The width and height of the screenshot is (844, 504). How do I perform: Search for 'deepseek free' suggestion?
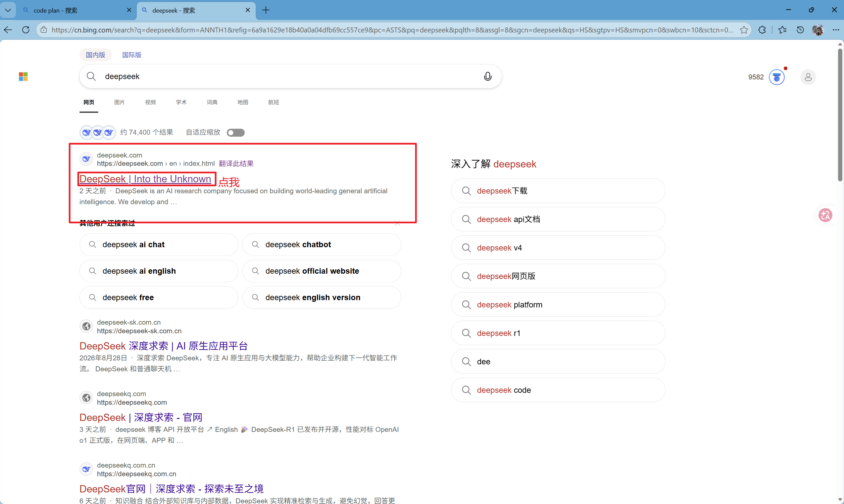coord(159,298)
